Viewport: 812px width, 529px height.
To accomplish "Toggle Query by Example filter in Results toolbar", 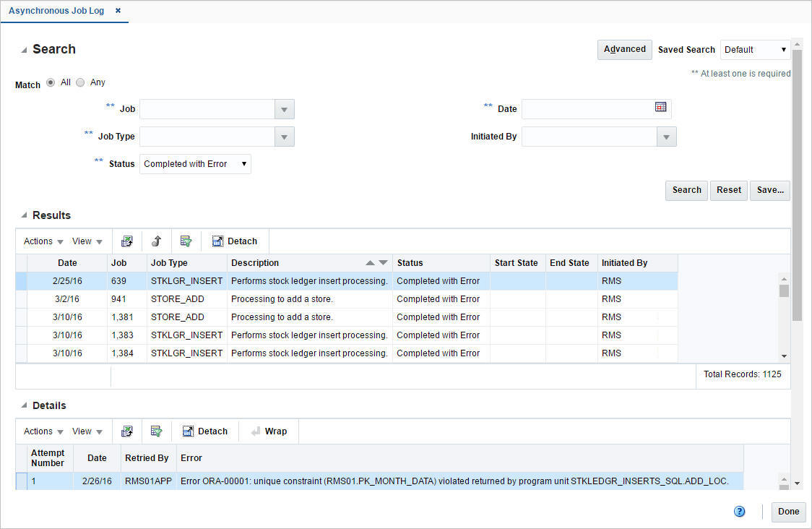I will click(186, 241).
